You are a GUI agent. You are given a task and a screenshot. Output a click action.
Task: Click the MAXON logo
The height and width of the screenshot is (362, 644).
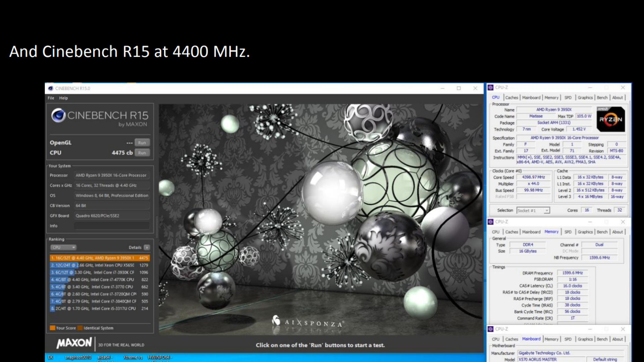click(x=74, y=343)
